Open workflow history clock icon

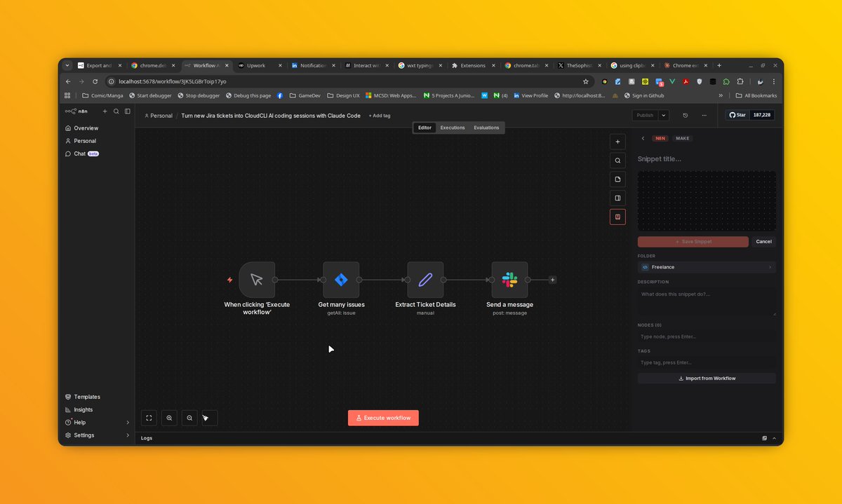point(685,115)
